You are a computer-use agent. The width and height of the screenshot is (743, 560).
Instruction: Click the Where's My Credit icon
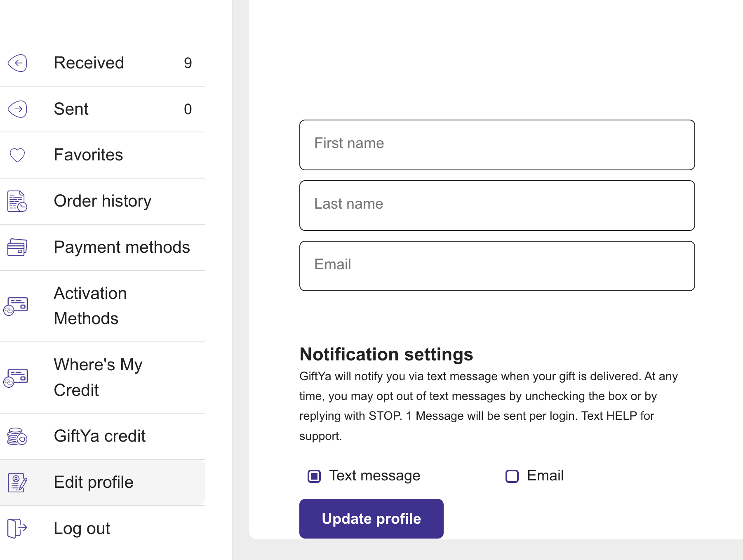pyautogui.click(x=16, y=378)
